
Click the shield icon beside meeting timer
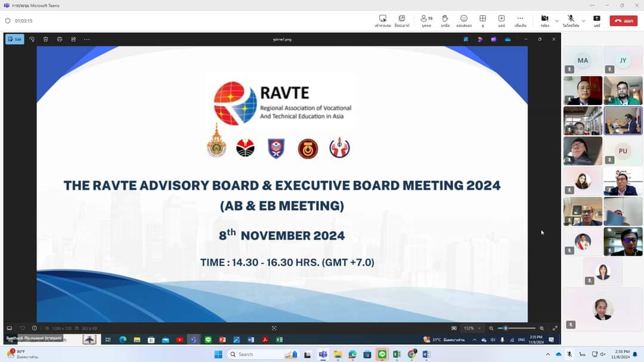tap(8, 21)
